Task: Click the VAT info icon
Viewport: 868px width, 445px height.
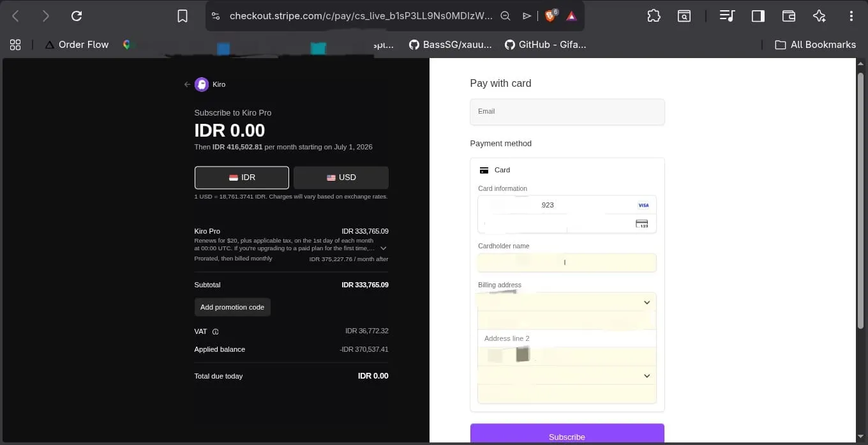Action: tap(216, 332)
